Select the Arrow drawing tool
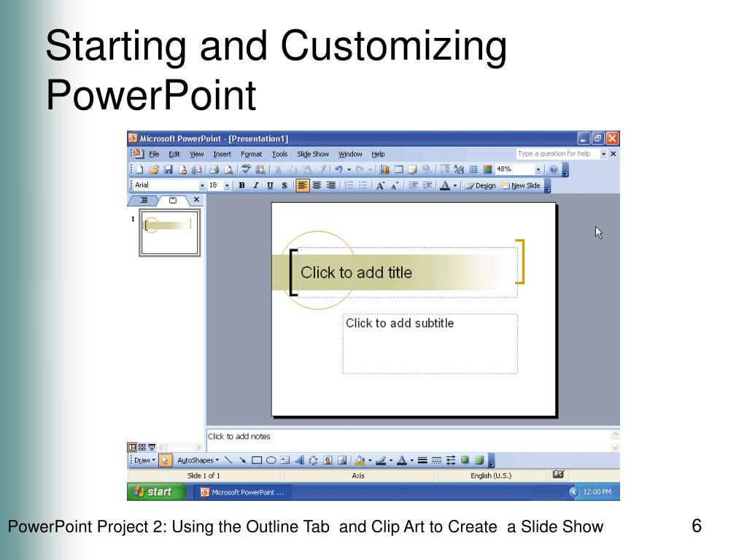Screen dimensions: 747x560 click(242, 460)
